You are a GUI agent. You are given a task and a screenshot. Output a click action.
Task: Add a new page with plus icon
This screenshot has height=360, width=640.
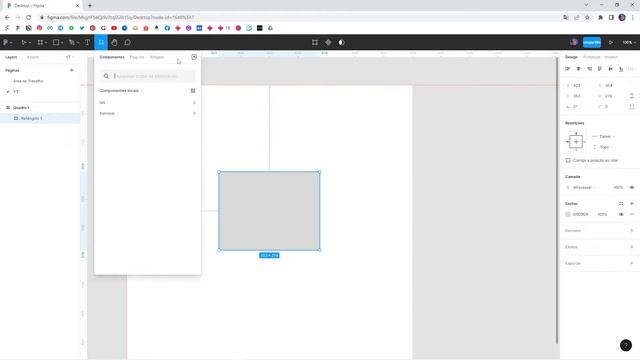[x=72, y=70]
